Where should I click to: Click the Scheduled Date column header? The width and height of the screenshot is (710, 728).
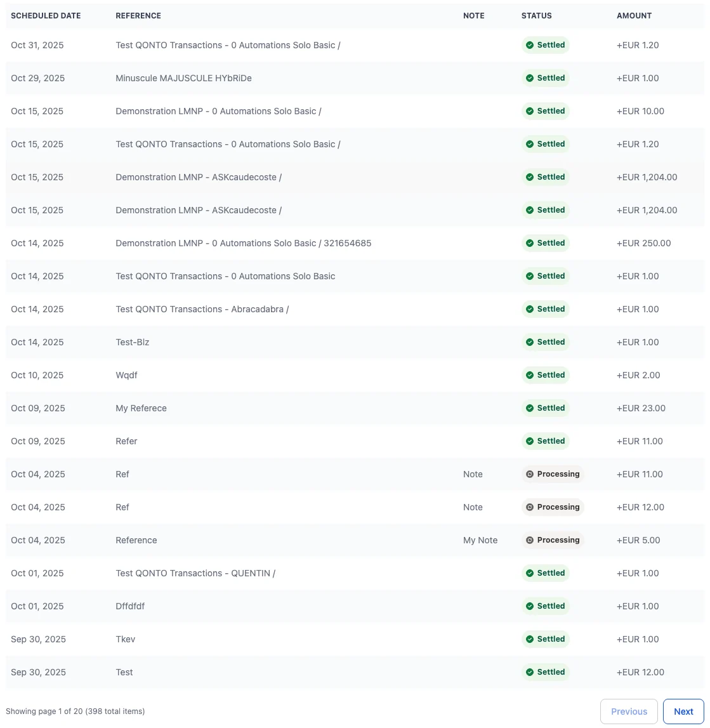46,16
